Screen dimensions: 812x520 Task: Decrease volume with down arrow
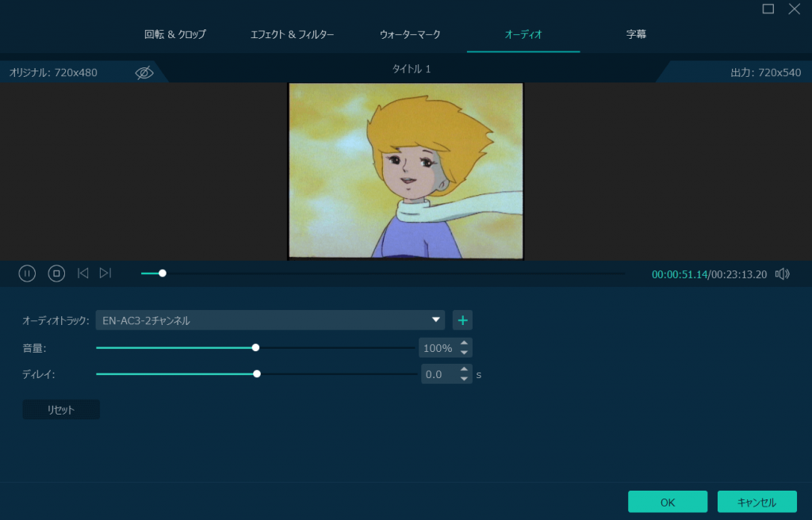[464, 353]
